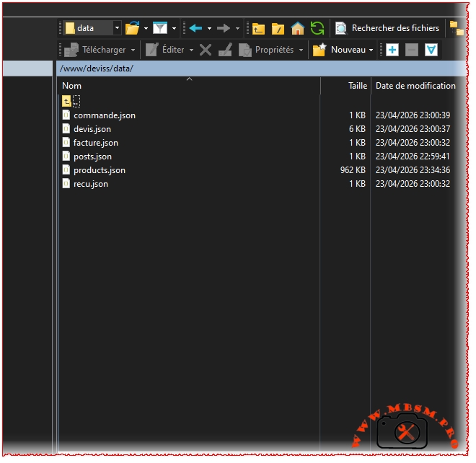The image size is (476, 463).
Task: Click the forward arrow icon
Action: [224, 29]
